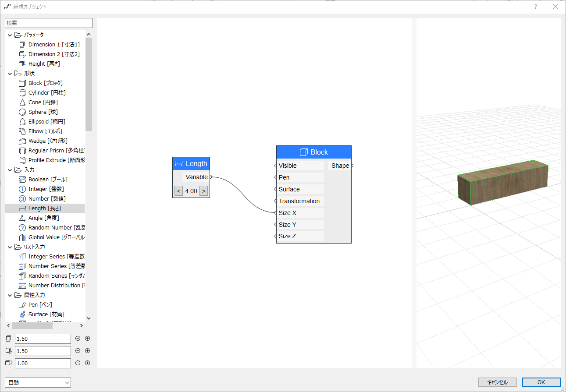Choose the Cone shape icon

pos(22,102)
